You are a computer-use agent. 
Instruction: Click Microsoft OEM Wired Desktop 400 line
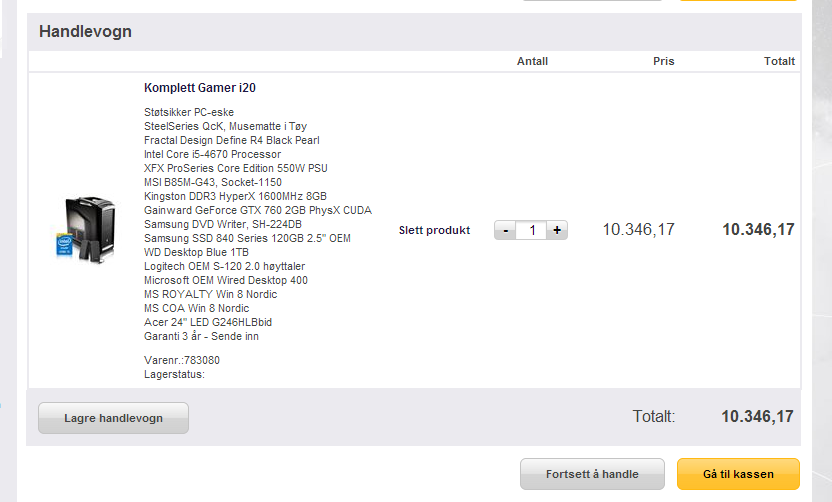click(x=226, y=280)
